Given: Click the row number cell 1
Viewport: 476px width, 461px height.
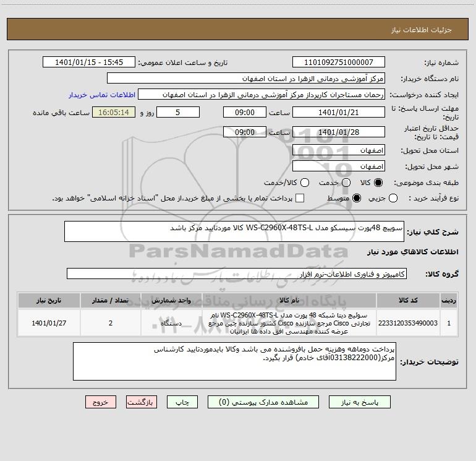Looking at the screenshot, I should [449, 323].
